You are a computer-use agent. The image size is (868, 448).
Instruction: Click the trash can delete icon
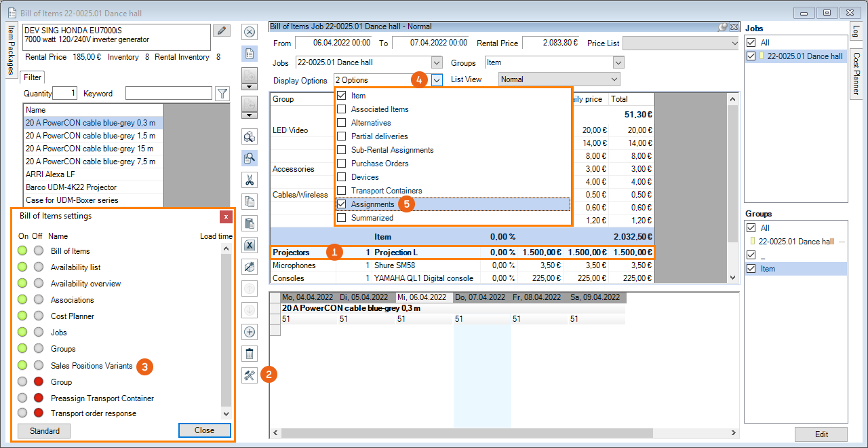tap(250, 353)
